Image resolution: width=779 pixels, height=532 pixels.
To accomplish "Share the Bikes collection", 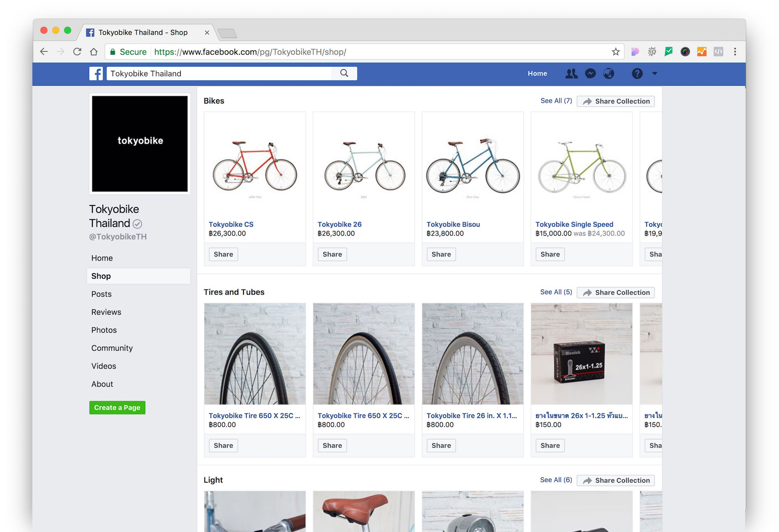I will tap(616, 101).
